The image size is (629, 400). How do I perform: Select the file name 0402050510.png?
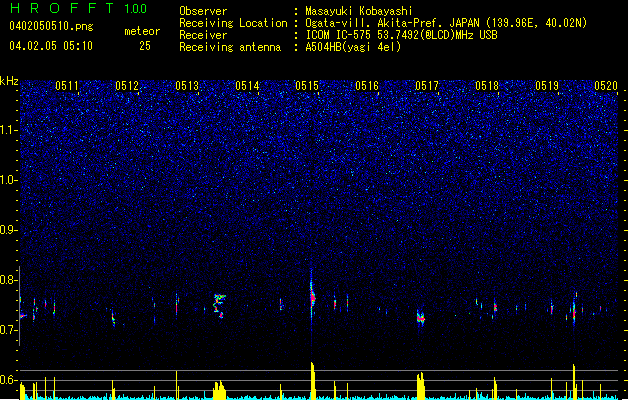[x=51, y=26]
